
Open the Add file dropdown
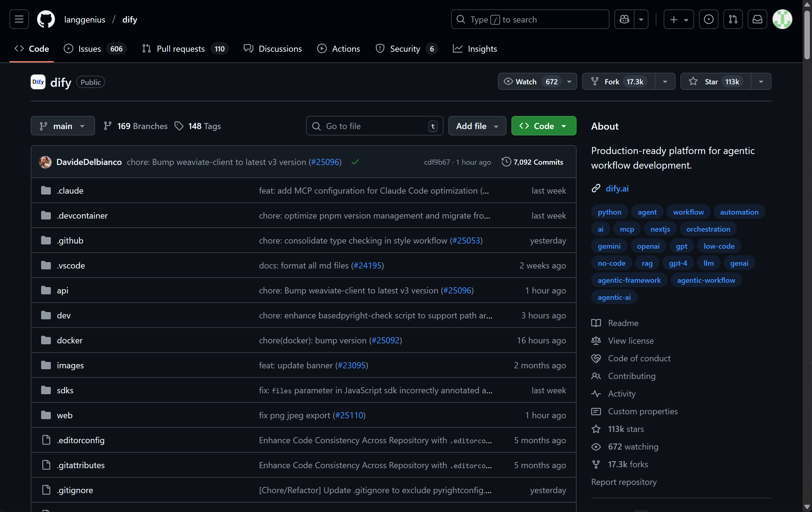coord(477,126)
